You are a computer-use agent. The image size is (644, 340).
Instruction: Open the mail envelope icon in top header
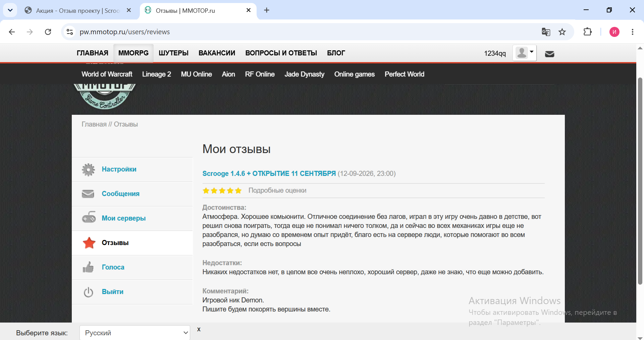tap(549, 54)
